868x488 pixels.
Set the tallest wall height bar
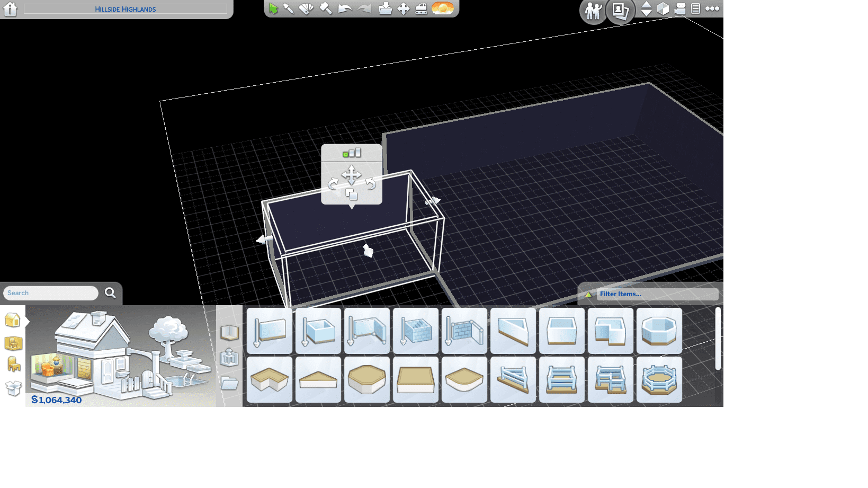(x=359, y=153)
